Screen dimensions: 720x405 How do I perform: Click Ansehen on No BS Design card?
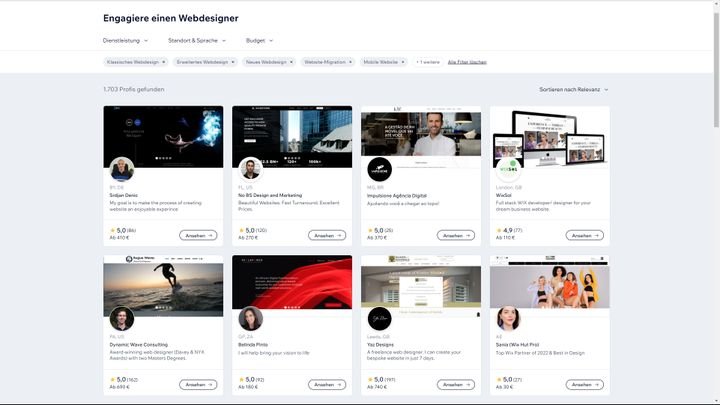(x=327, y=236)
